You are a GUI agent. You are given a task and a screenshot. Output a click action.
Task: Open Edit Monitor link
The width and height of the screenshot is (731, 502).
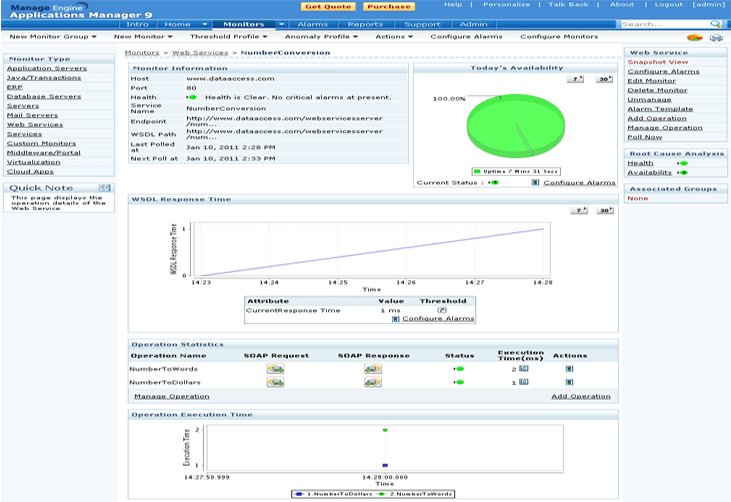pyautogui.click(x=651, y=81)
